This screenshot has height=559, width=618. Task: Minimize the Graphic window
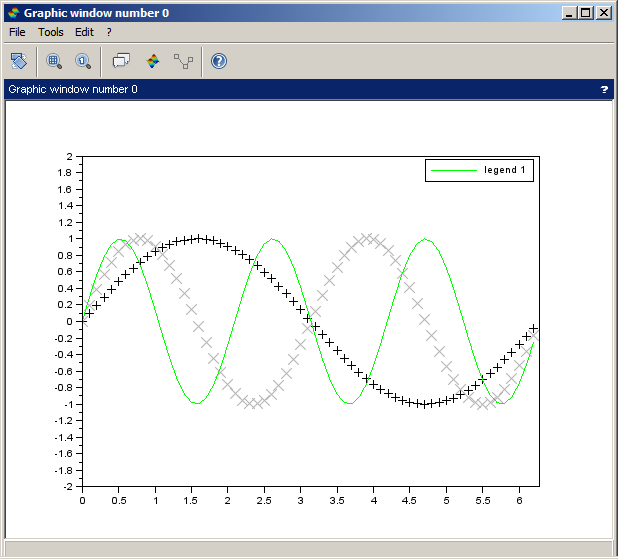(x=570, y=13)
